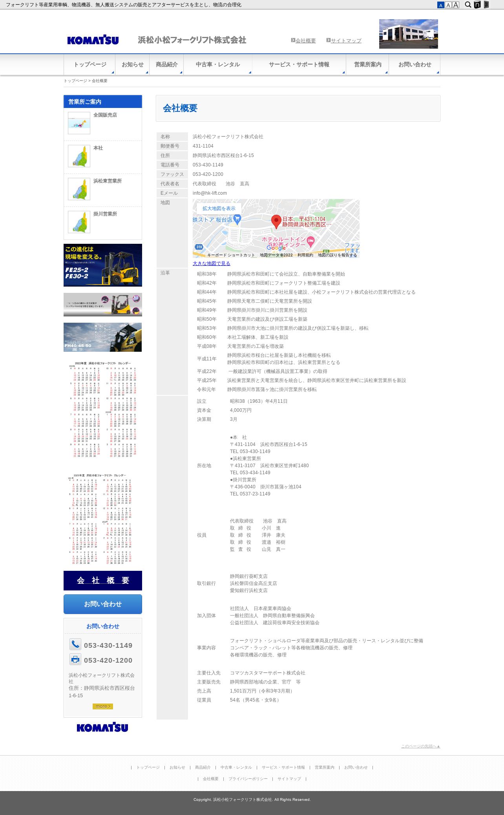Select the medium font size A button
The width and height of the screenshot is (504, 815).
[448, 5]
